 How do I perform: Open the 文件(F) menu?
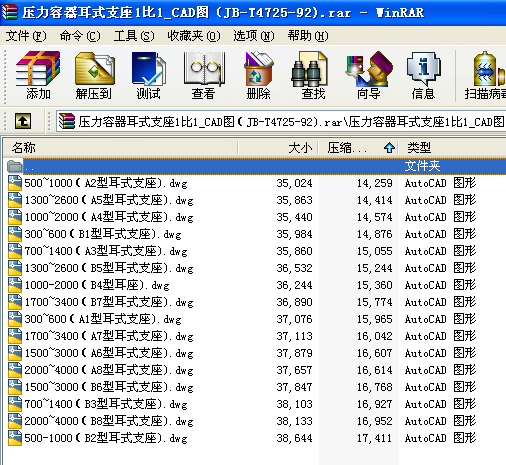(26, 36)
